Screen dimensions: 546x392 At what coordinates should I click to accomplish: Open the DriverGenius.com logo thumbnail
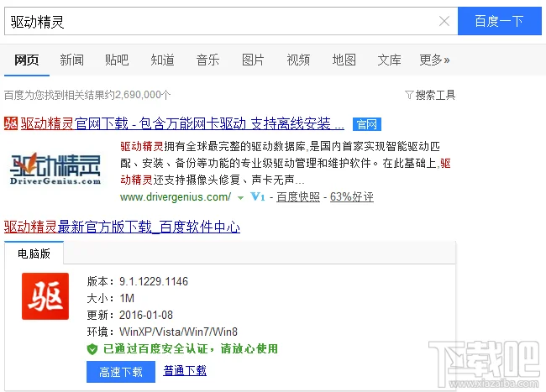[x=55, y=170]
